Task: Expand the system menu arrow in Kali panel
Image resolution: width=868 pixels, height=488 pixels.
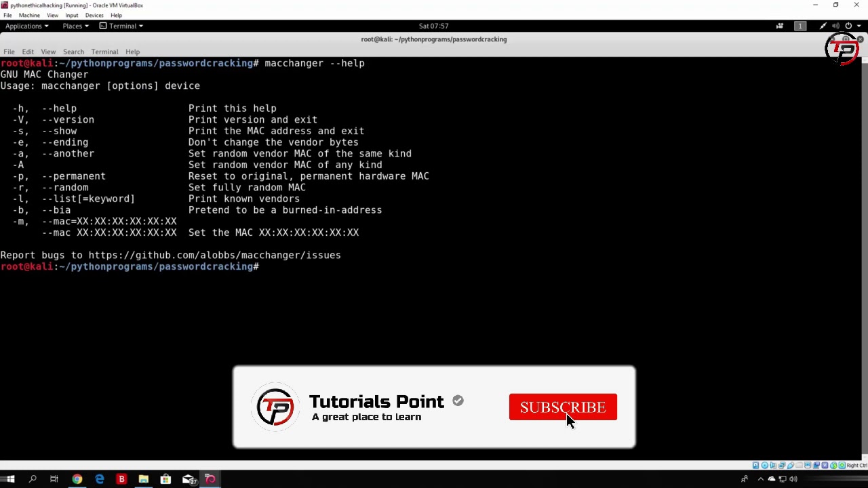Action: 859,26
